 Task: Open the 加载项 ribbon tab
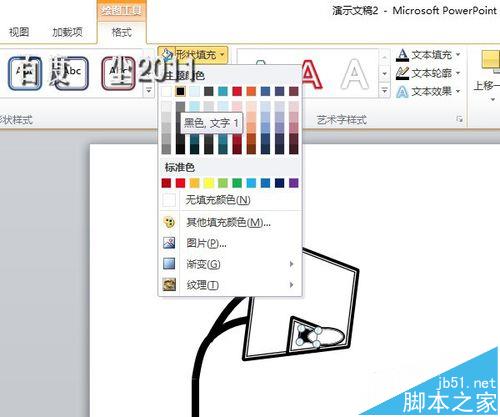tap(67, 32)
